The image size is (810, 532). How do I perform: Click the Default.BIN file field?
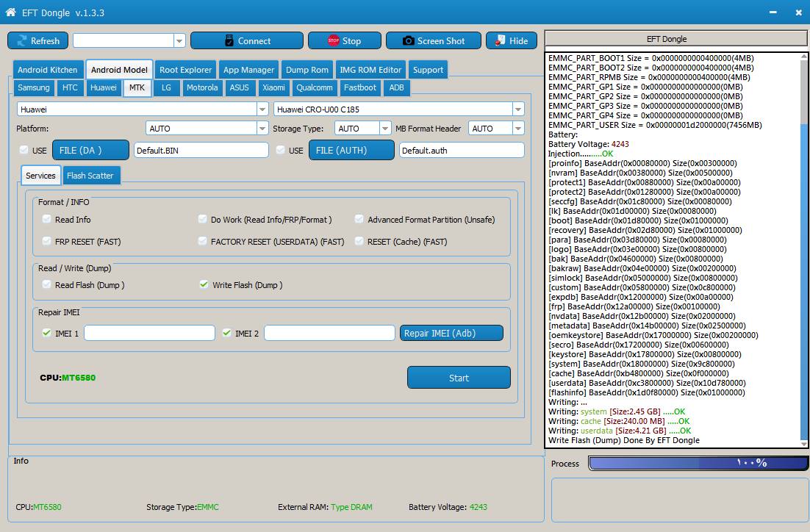point(201,151)
